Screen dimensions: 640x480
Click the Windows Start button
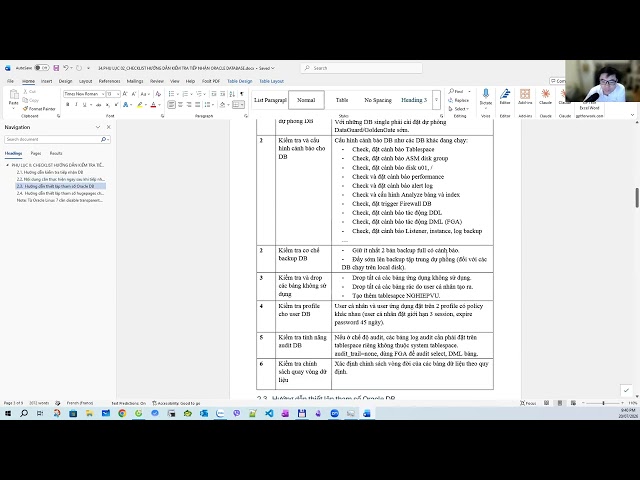point(8,413)
